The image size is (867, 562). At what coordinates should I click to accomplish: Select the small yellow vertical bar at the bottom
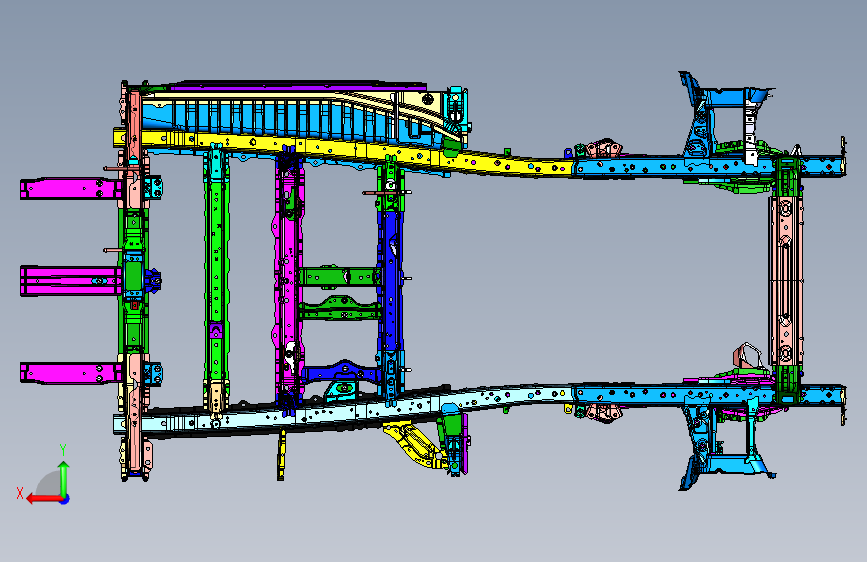tap(281, 455)
